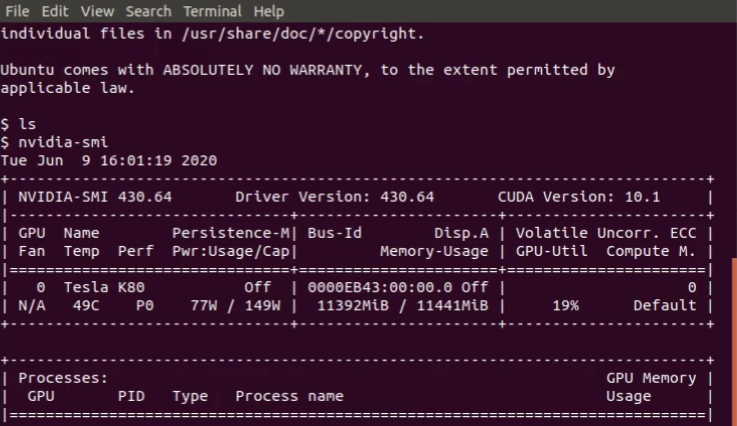
Task: Open the Help menu
Action: [269, 11]
